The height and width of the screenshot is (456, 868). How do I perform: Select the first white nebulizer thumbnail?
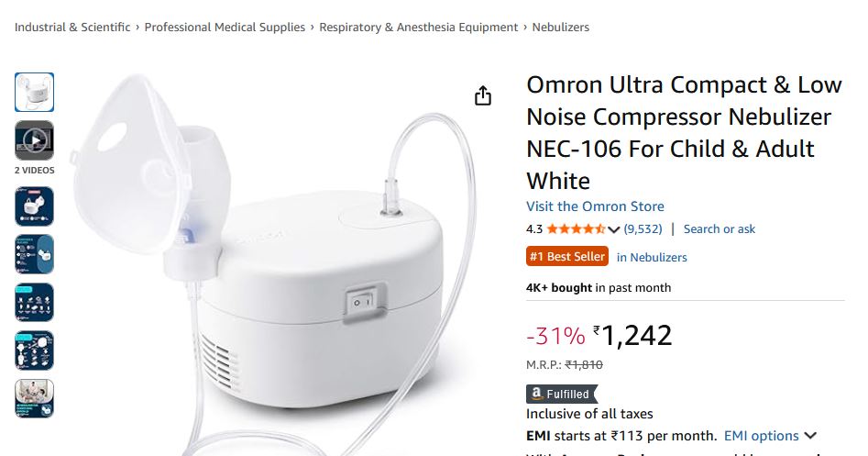click(34, 92)
